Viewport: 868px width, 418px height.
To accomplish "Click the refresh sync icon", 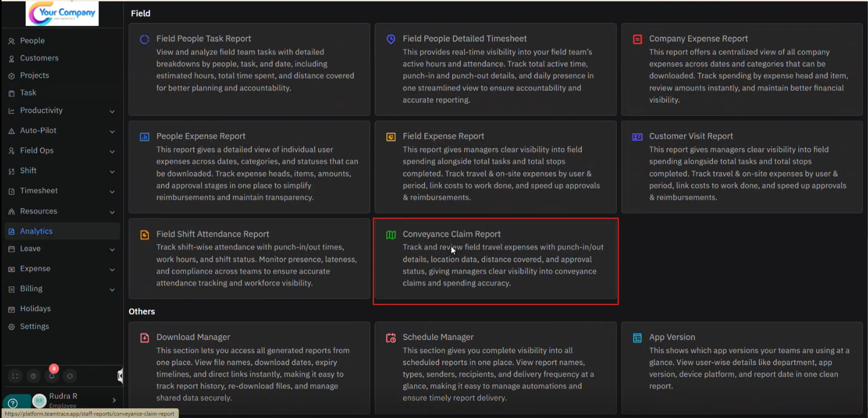I will [x=70, y=376].
